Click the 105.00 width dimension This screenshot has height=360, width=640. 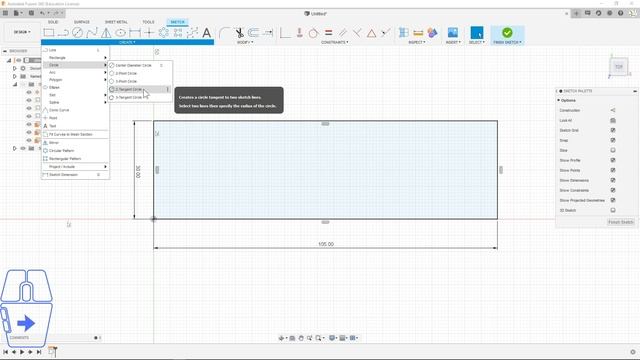coord(326,244)
